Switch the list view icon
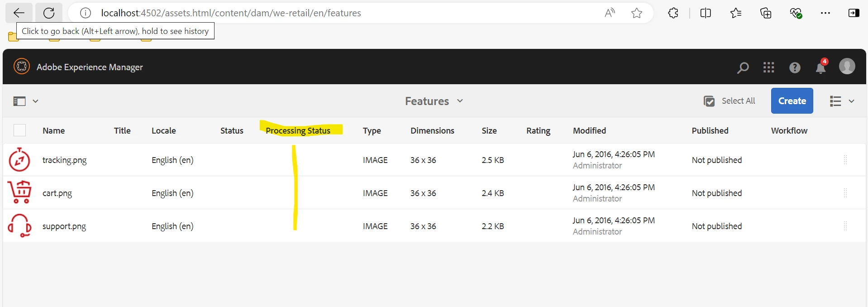This screenshot has width=868, height=307. pyautogui.click(x=835, y=101)
